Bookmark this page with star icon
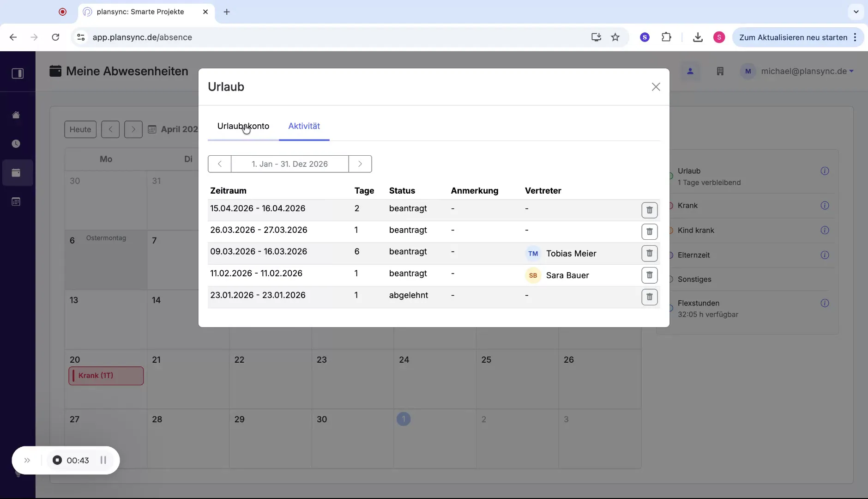 tap(615, 37)
